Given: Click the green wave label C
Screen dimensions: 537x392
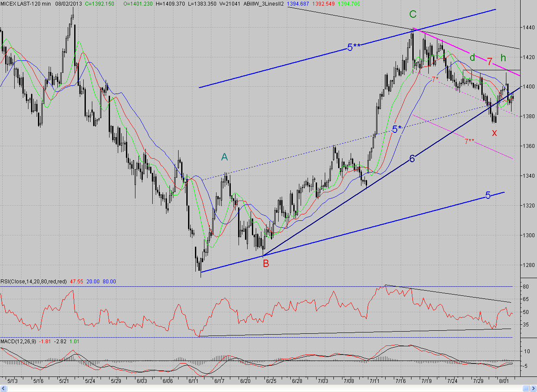Looking at the screenshot, I should pyautogui.click(x=413, y=14).
